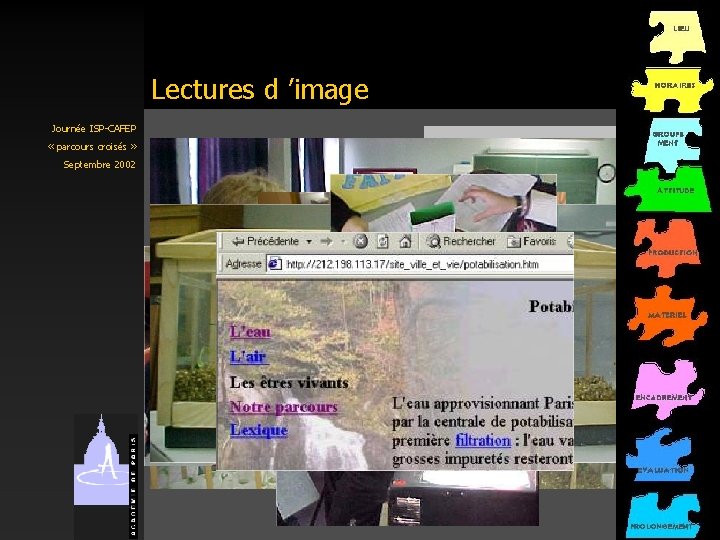Open the PROLONGEMENT puzzle piece

point(662,516)
